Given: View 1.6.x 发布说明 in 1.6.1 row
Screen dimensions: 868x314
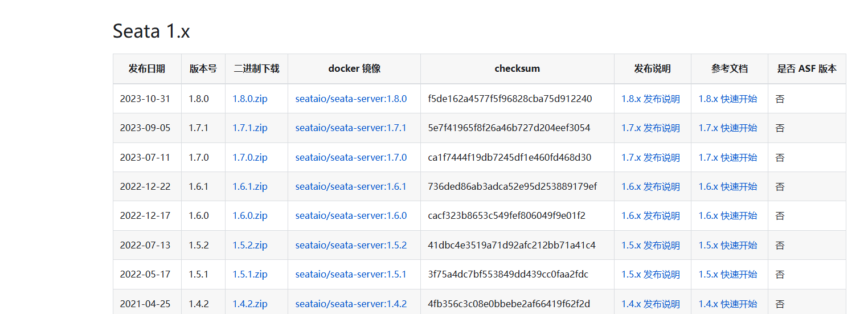Looking at the screenshot, I should (650, 186).
